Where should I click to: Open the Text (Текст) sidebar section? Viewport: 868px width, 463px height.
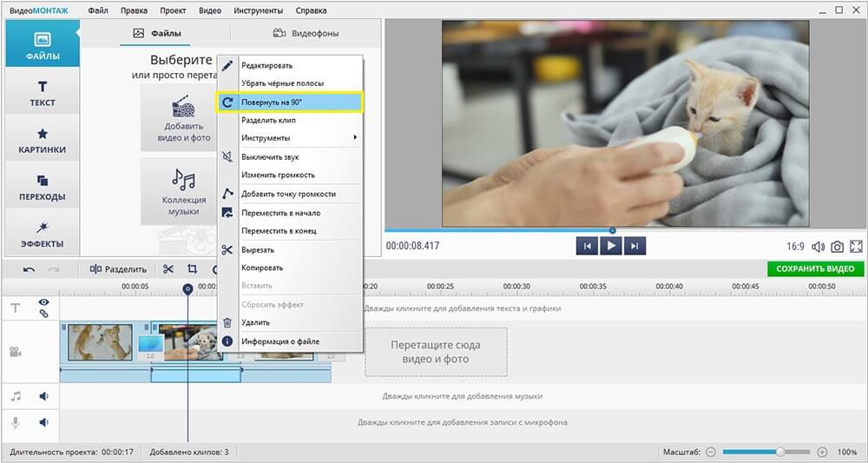click(42, 93)
